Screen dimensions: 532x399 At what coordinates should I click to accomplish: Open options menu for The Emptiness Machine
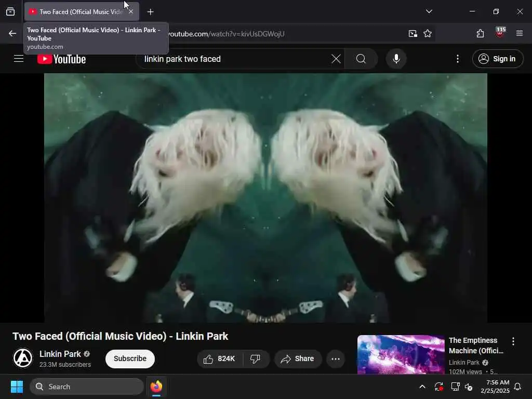pos(513,341)
